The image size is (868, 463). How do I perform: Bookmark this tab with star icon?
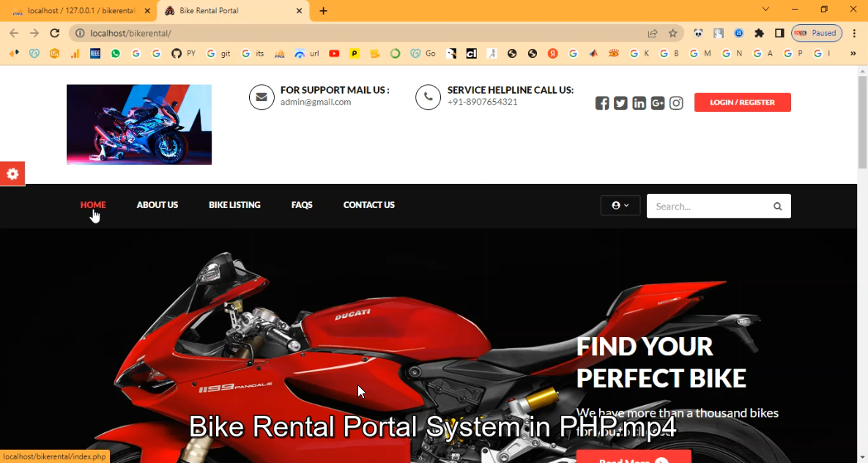[672, 33]
